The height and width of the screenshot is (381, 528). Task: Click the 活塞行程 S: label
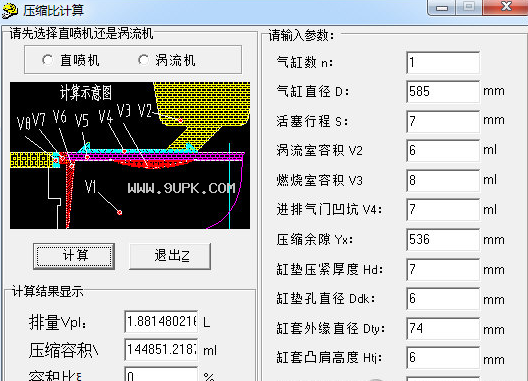click(x=312, y=121)
